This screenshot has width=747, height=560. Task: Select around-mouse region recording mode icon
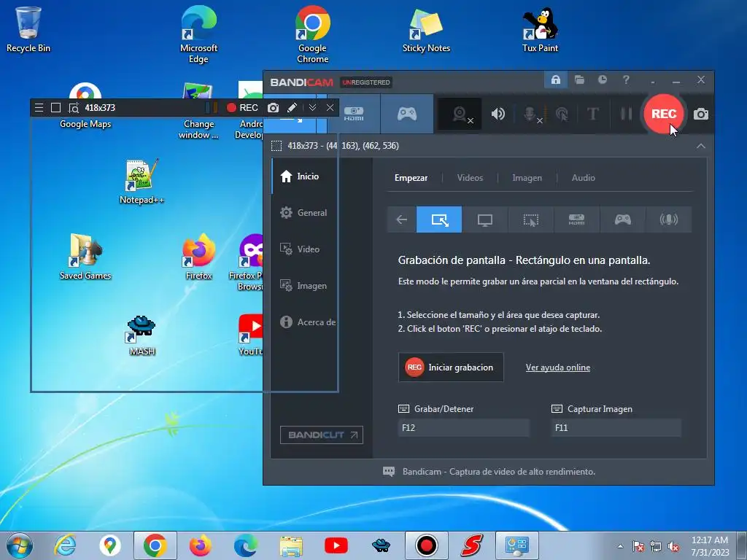tap(531, 219)
